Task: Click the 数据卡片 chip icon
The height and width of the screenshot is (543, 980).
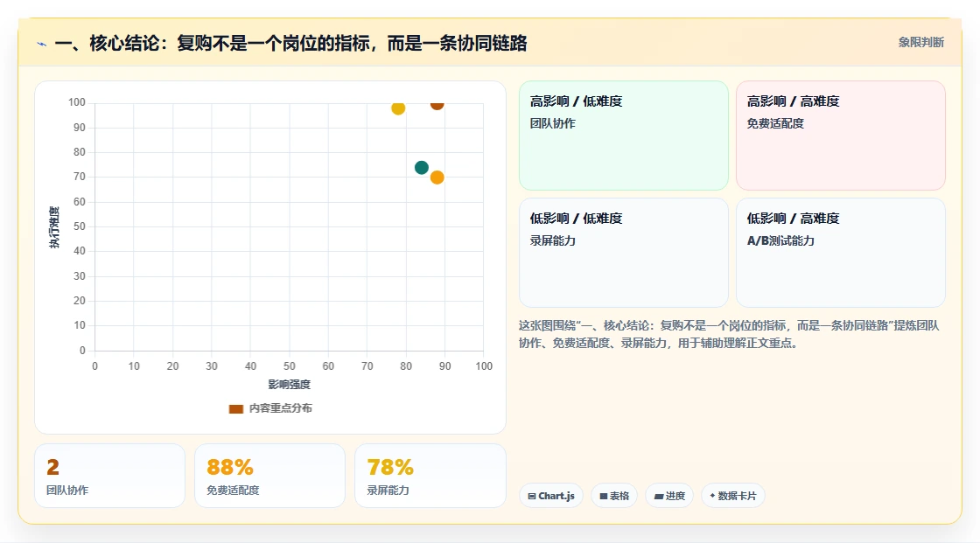Action: tap(712, 496)
